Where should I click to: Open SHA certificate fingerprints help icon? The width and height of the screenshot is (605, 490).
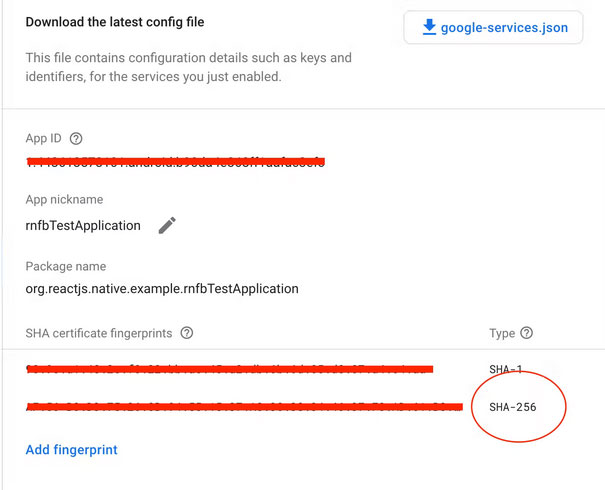point(187,333)
